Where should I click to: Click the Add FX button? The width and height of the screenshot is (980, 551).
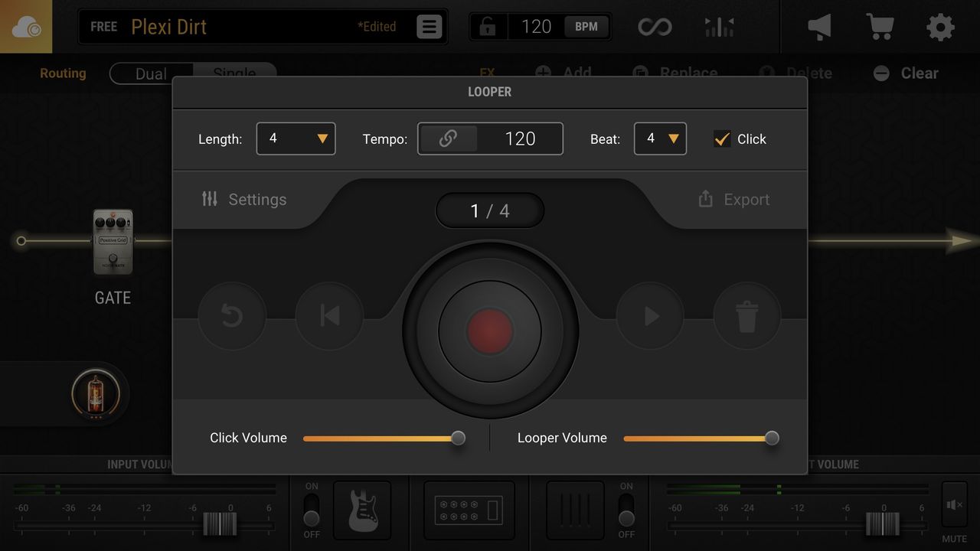[x=563, y=73]
